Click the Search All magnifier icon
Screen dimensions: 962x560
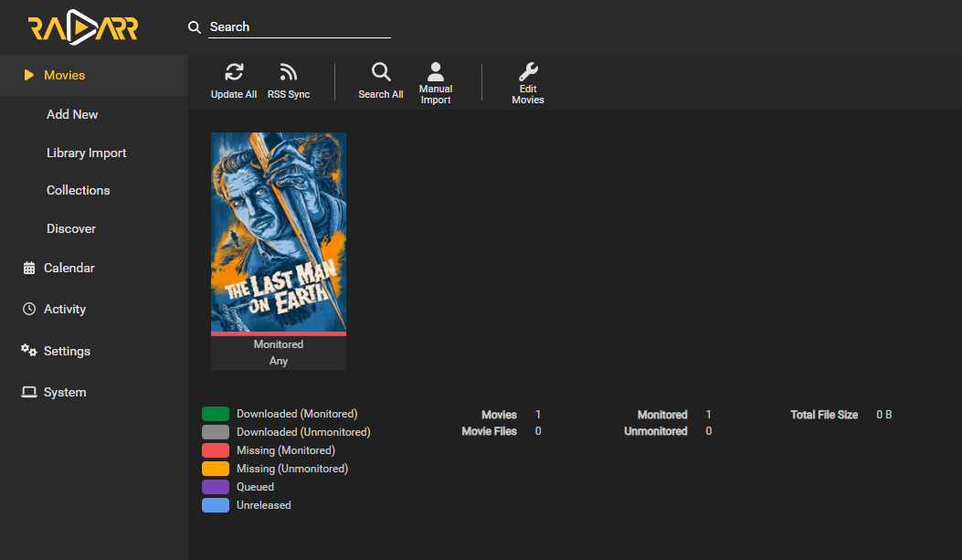(x=381, y=69)
